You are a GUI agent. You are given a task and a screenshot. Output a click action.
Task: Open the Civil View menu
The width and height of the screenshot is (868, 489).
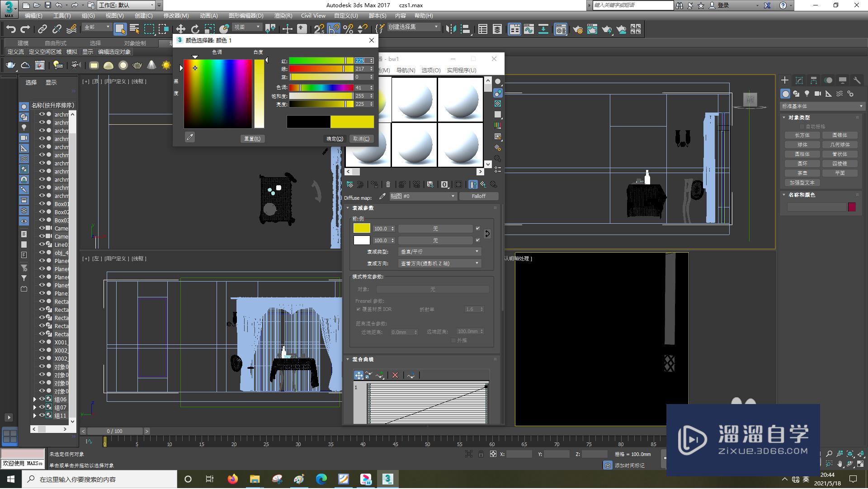point(313,16)
